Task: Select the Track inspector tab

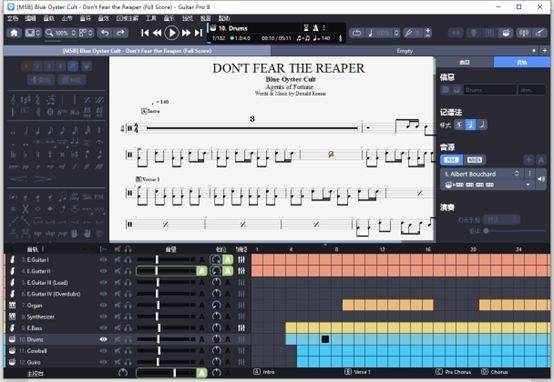Action: (x=522, y=62)
